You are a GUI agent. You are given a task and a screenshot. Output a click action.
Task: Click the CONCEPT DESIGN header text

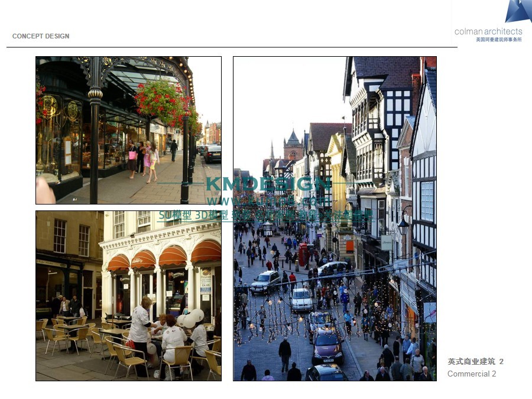[x=41, y=36]
